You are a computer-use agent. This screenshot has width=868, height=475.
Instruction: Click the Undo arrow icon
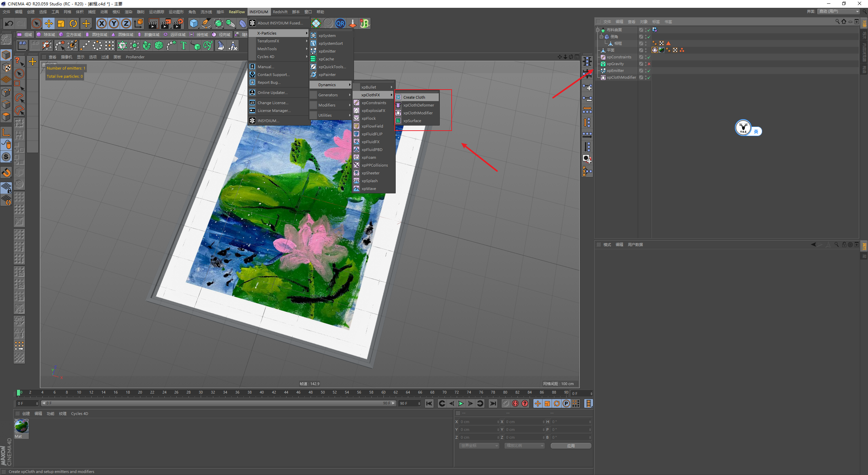point(9,23)
